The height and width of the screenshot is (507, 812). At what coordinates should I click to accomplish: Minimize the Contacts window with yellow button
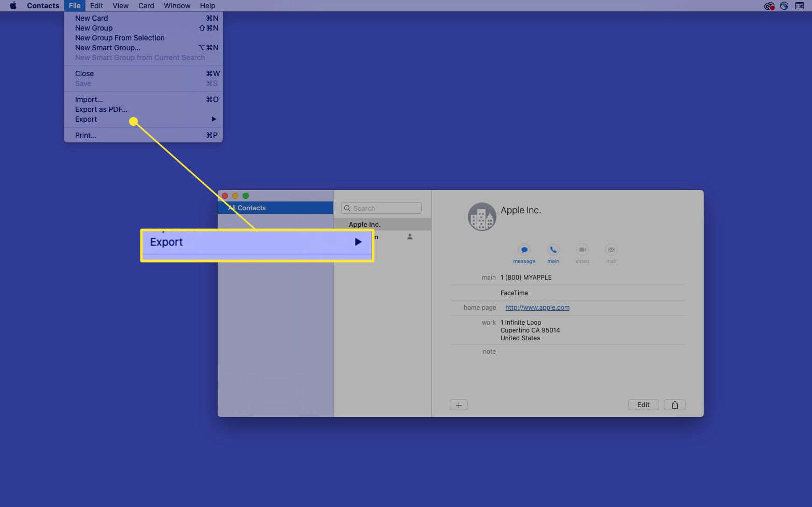click(x=235, y=196)
